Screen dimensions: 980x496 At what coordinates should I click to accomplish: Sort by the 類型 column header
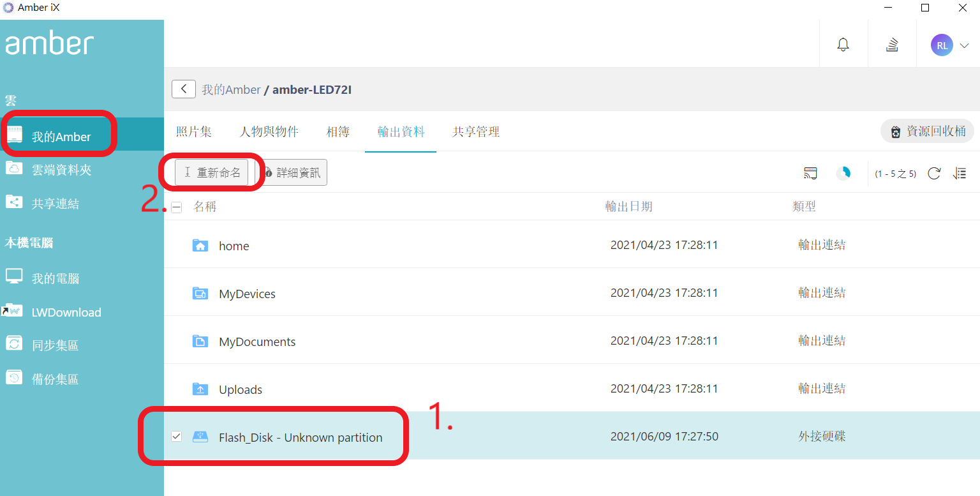(804, 206)
